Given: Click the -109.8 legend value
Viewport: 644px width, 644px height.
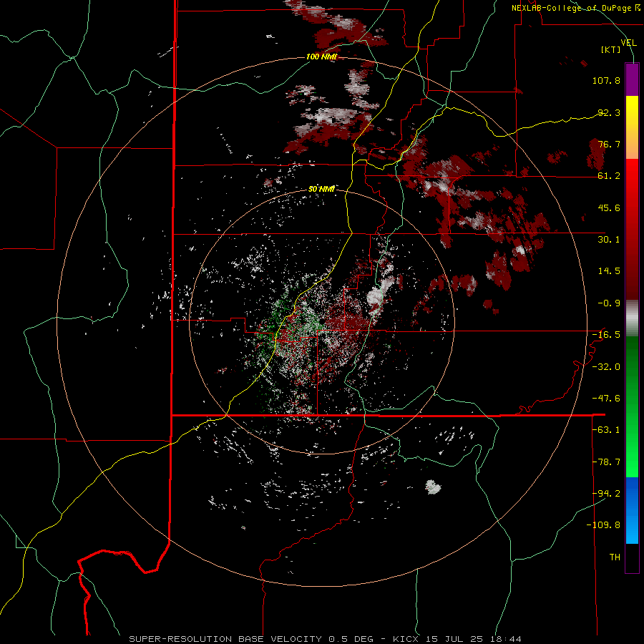Looking at the screenshot, I should pyautogui.click(x=603, y=525).
